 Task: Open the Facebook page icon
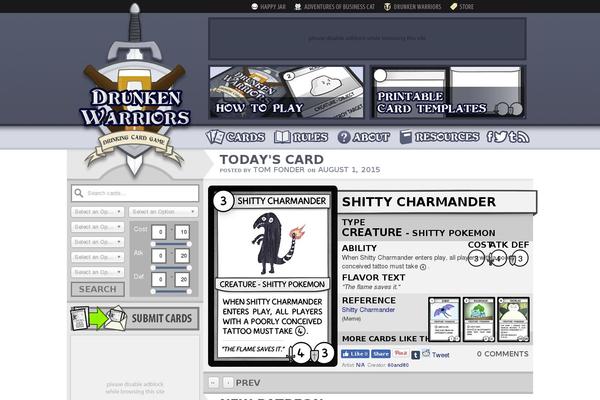click(x=490, y=137)
